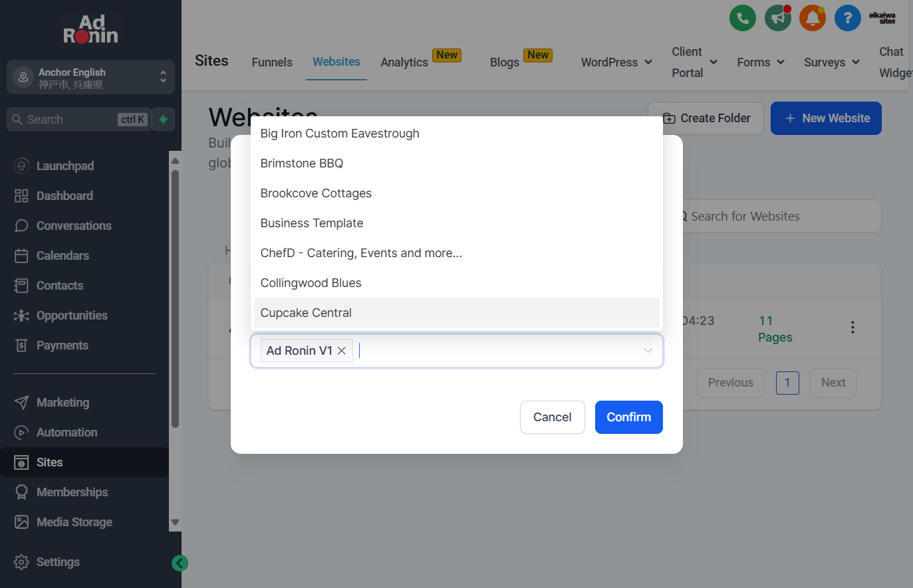Click the New Website button
The image size is (913, 588).
point(826,118)
